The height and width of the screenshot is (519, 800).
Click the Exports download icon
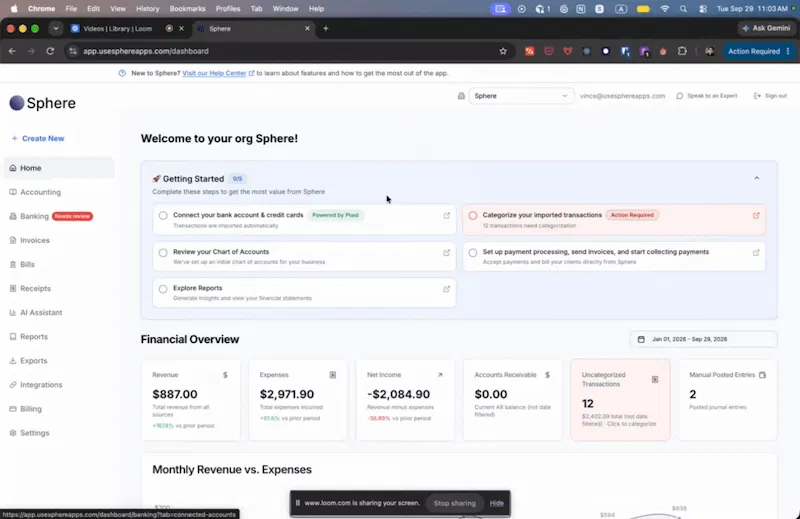click(x=13, y=361)
